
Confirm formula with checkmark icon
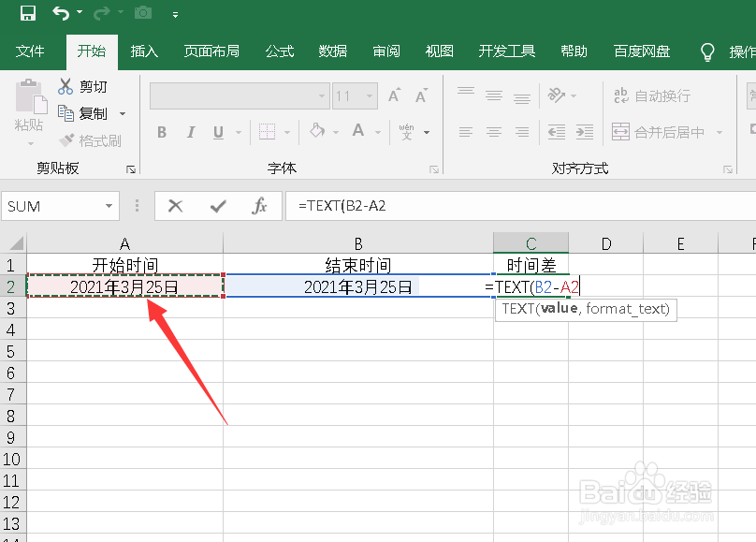(x=218, y=206)
